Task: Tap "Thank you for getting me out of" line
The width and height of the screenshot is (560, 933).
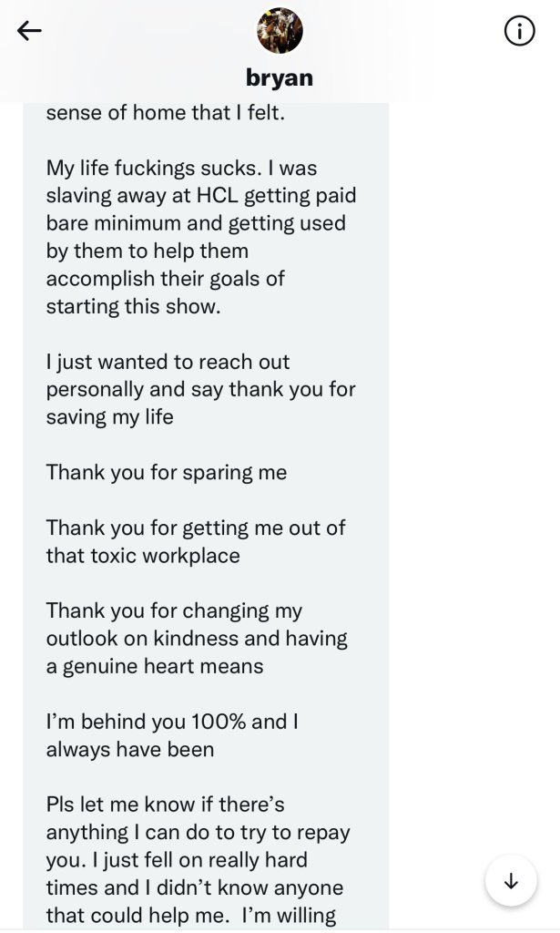Action: (x=196, y=528)
